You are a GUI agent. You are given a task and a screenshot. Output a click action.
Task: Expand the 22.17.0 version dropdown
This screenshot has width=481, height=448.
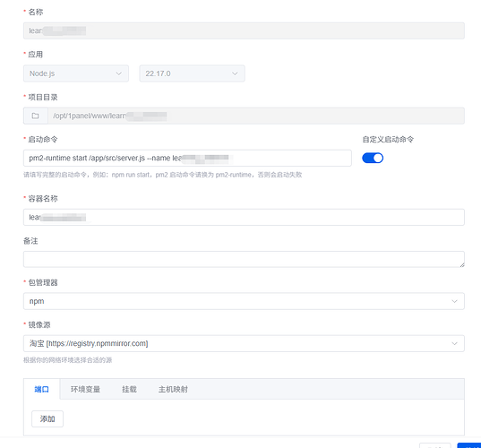pyautogui.click(x=192, y=73)
